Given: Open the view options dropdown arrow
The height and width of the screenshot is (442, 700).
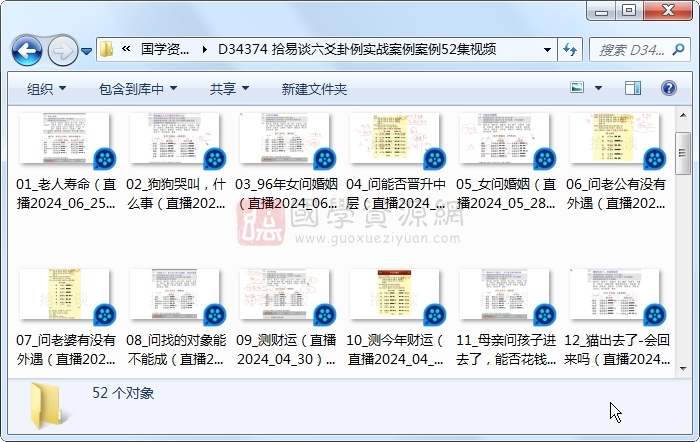Looking at the screenshot, I should click(598, 88).
